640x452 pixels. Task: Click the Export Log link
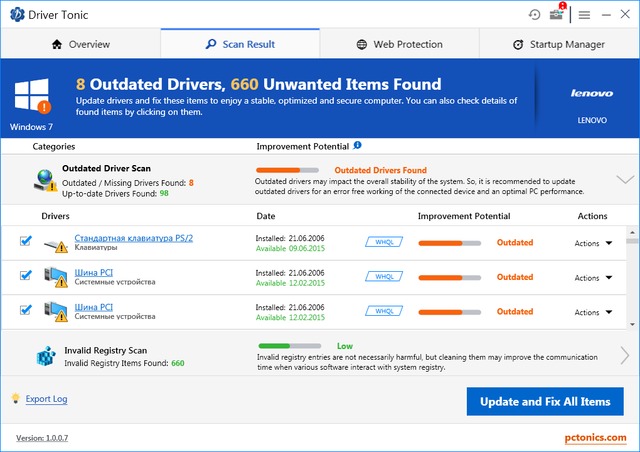46,399
